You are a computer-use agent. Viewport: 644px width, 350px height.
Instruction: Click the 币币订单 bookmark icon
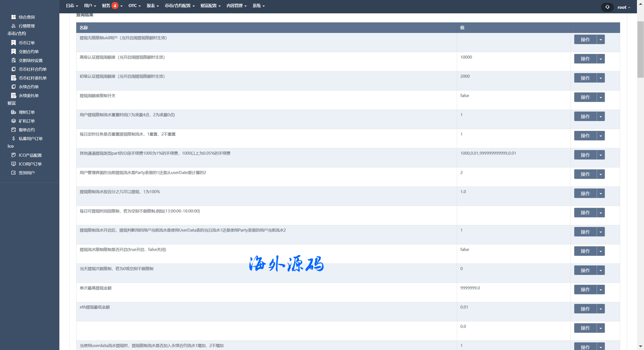[14, 43]
